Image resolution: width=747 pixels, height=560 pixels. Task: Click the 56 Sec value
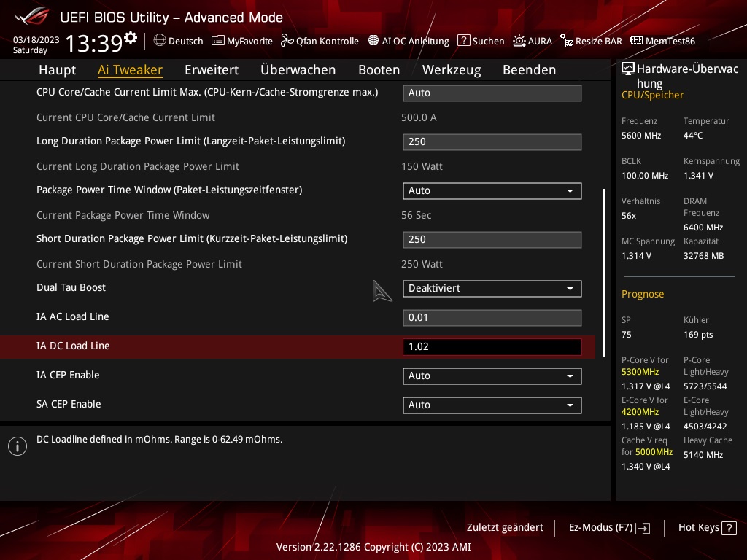tap(416, 215)
